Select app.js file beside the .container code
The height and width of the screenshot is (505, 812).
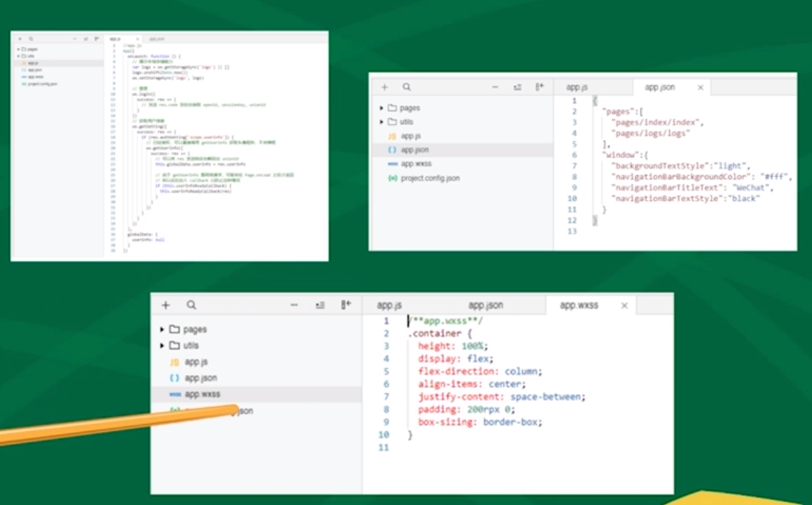(196, 362)
